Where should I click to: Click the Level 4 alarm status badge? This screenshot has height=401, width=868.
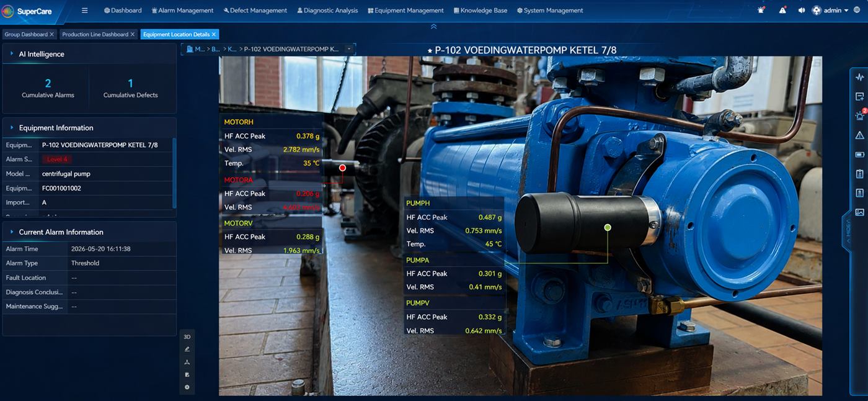[x=57, y=160]
